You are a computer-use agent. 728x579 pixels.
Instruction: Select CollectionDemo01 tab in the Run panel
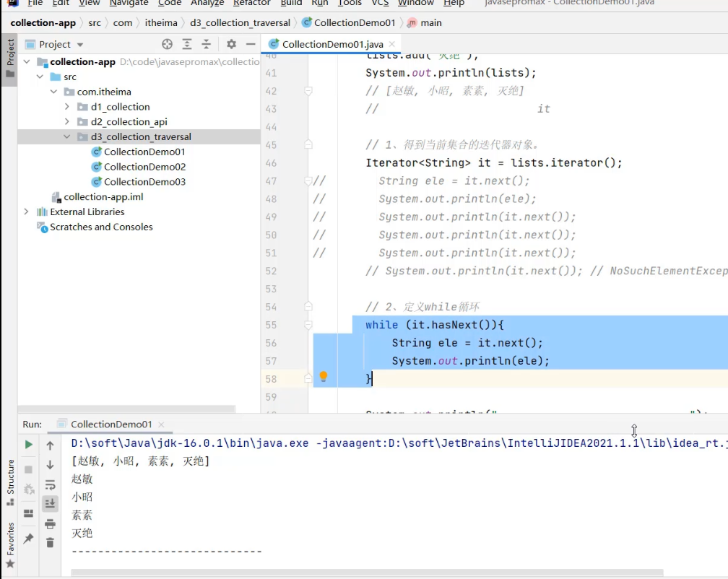[x=111, y=424]
